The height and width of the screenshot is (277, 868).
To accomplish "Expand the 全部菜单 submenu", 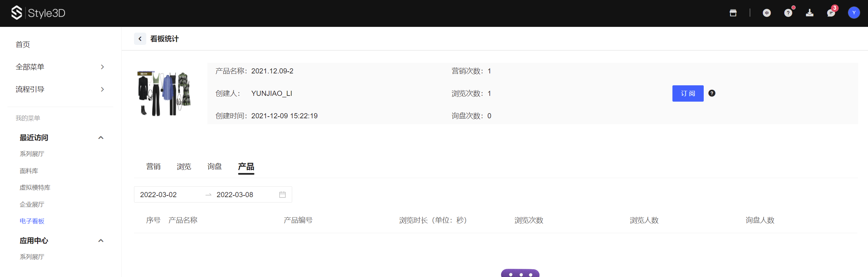I will [x=102, y=67].
